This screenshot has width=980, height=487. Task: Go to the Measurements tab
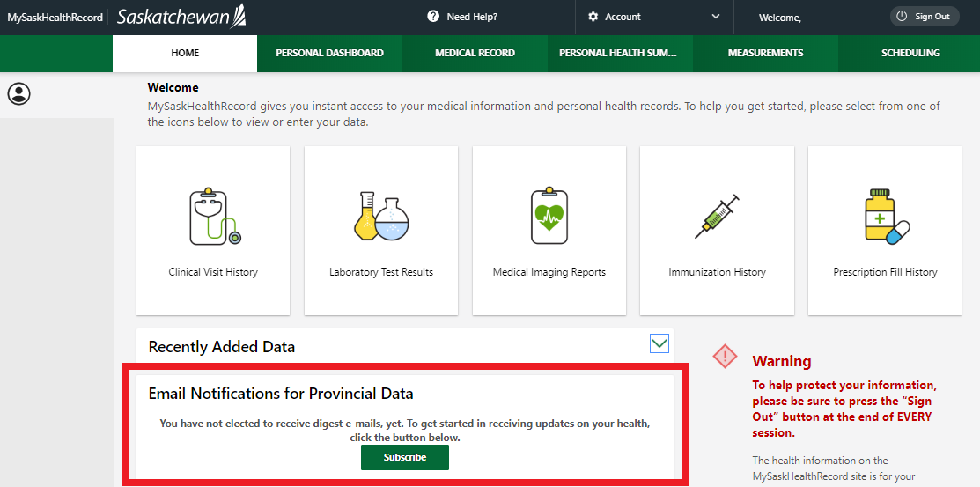pyautogui.click(x=765, y=53)
